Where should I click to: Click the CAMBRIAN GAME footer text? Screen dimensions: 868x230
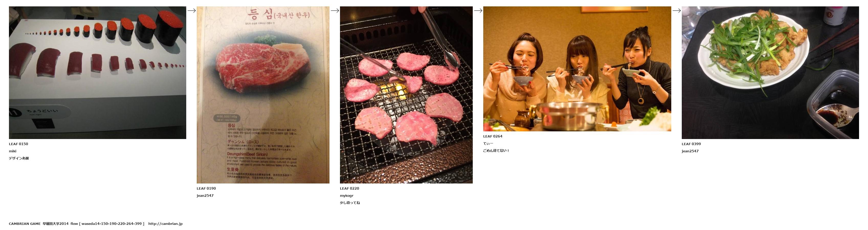[x=25, y=224]
